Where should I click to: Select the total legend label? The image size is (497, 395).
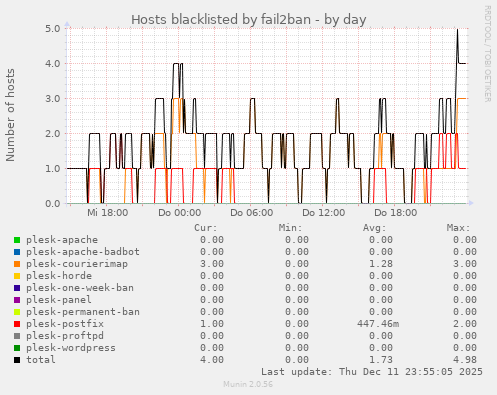click(41, 360)
